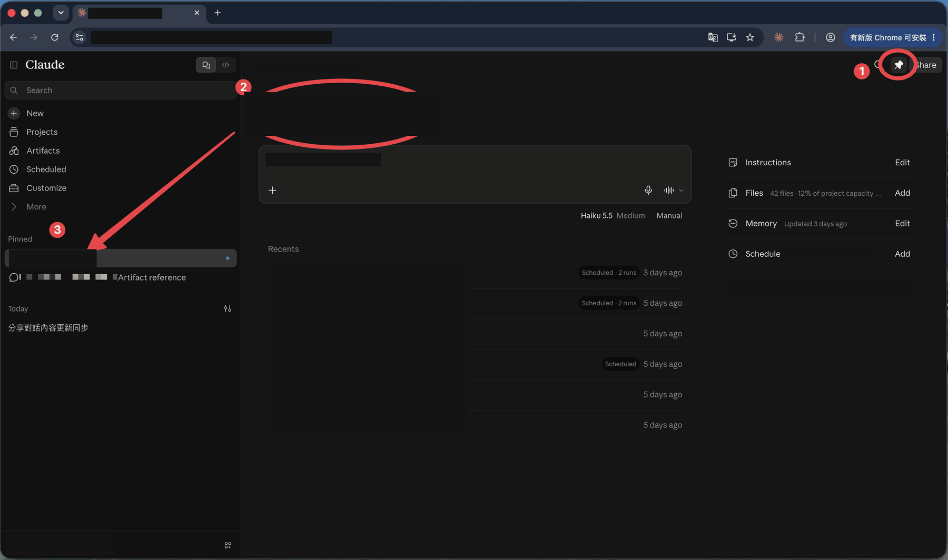
Task: Click the microphone dictation icon
Action: tap(648, 190)
